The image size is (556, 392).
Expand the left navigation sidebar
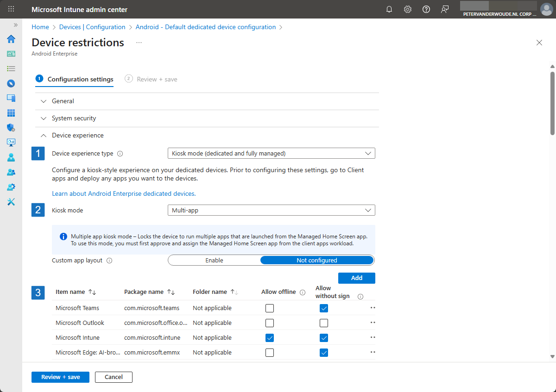coord(15,25)
